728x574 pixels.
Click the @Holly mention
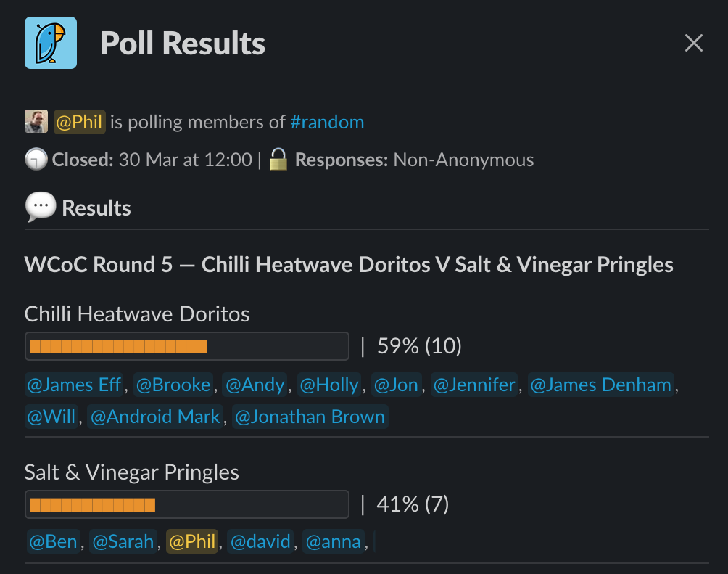coord(328,385)
